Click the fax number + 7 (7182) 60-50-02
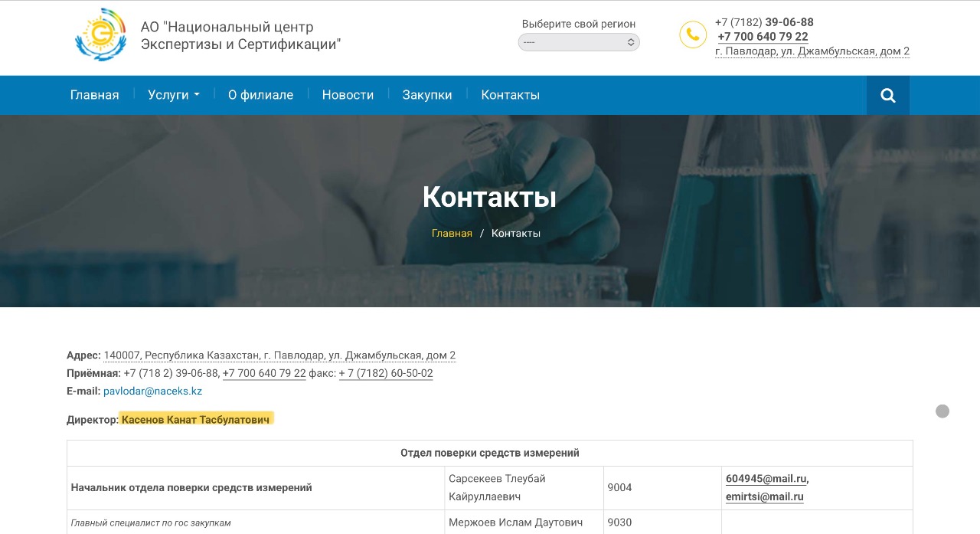 [x=386, y=373]
